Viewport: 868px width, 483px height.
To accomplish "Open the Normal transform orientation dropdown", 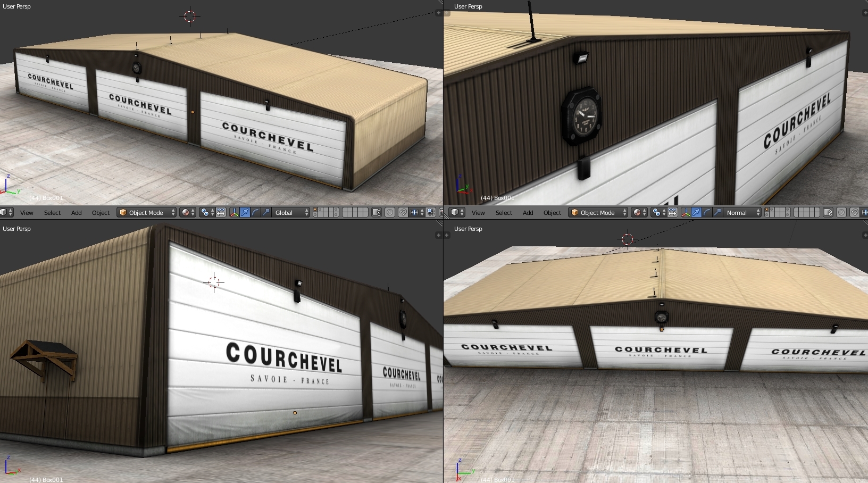I will [742, 213].
